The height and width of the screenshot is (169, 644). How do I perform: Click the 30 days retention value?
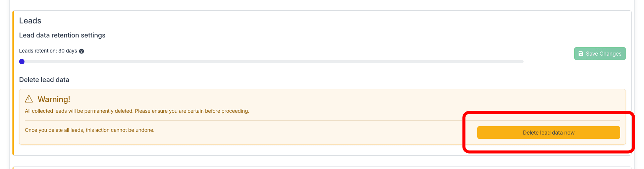tap(68, 51)
